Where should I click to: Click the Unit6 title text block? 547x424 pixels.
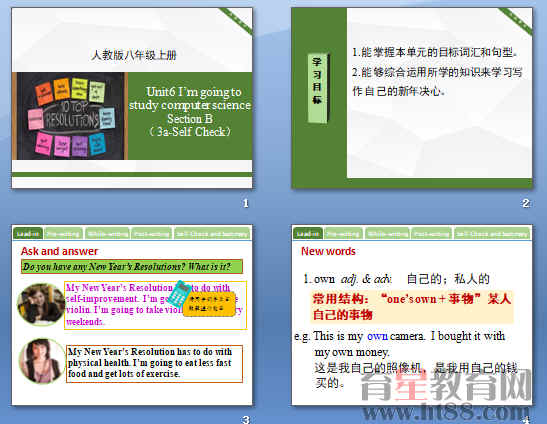190,112
